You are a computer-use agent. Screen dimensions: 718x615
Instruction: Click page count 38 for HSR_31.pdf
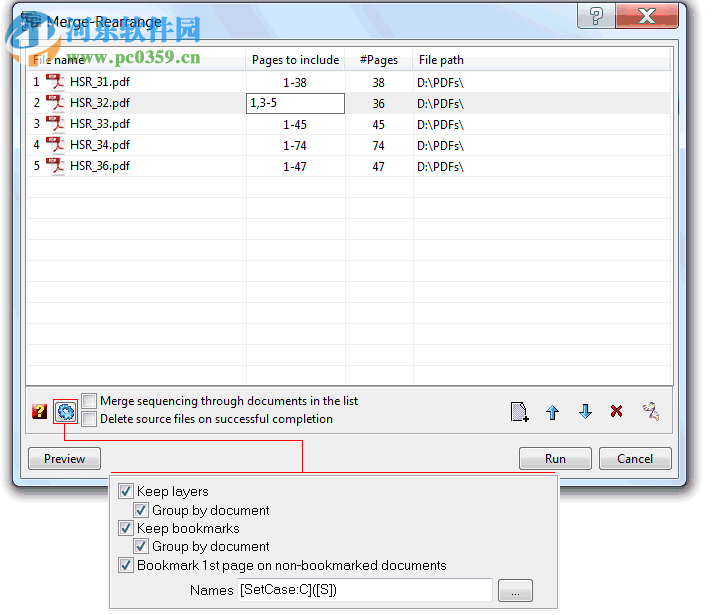(x=378, y=82)
